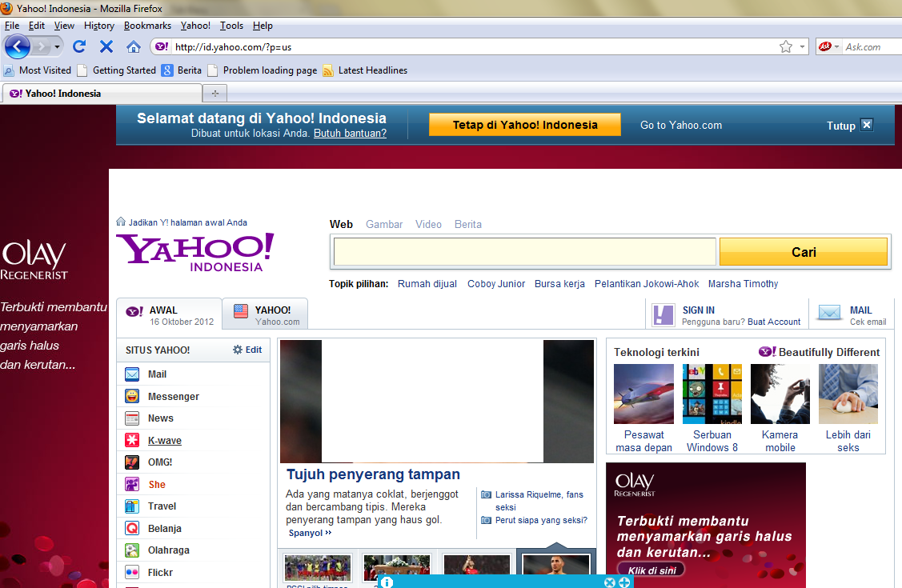Open the View menu
The height and width of the screenshot is (588, 902).
64,26
